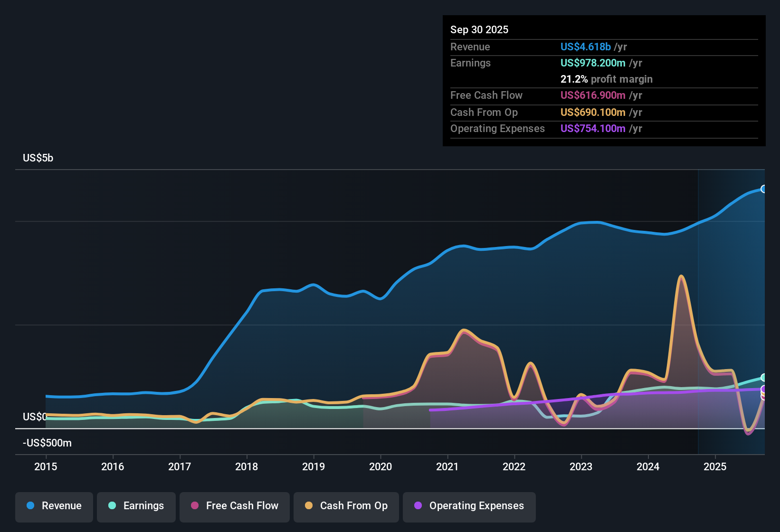
Task: Click the US$4.618b Revenue value
Action: [x=585, y=47]
